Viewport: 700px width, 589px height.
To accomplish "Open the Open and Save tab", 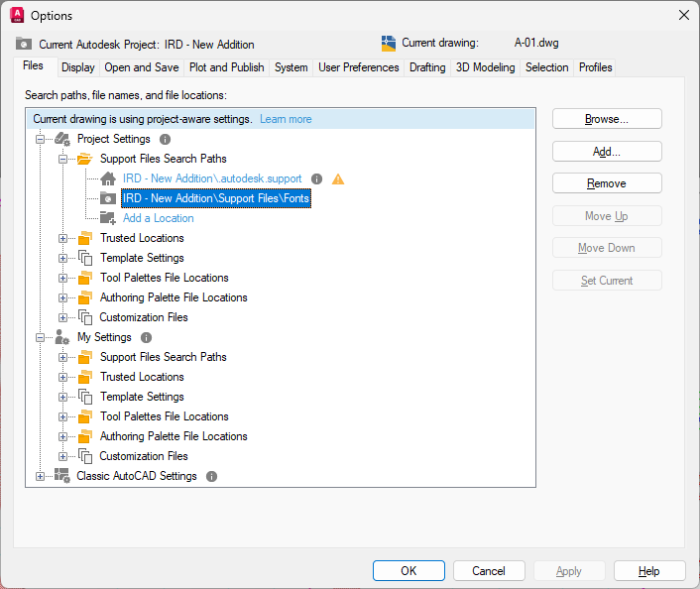I will click(x=142, y=67).
